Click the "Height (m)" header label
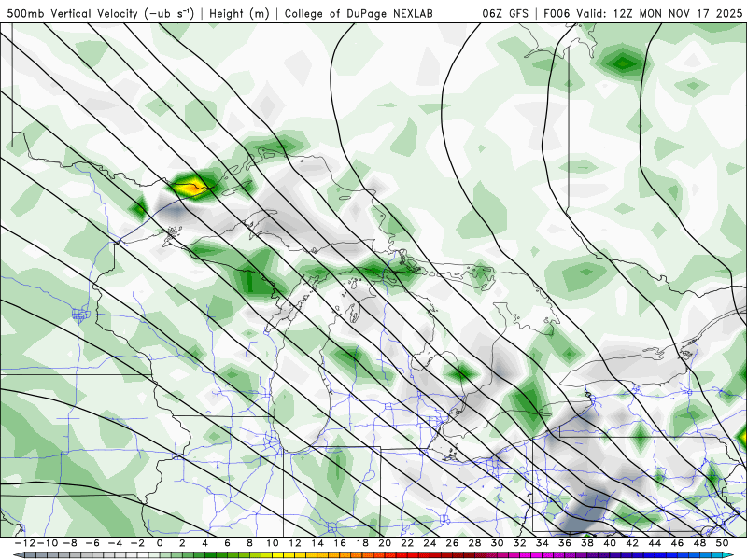This screenshot has width=747, height=560. coord(239,14)
